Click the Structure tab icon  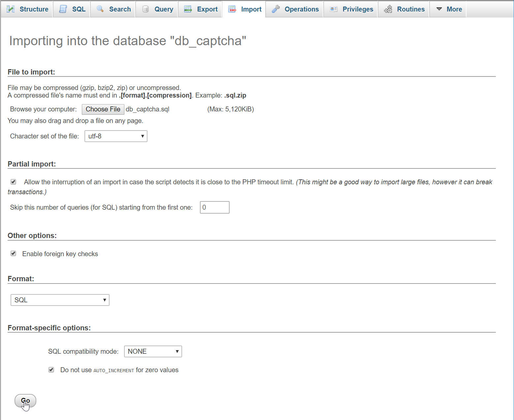tap(11, 9)
